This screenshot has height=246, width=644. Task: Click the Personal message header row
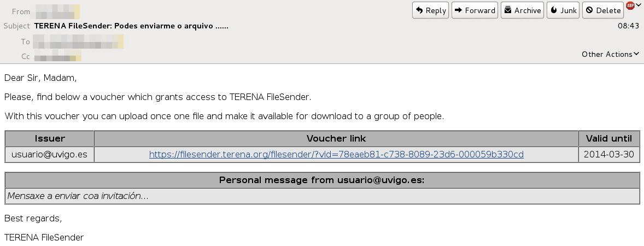click(322, 180)
